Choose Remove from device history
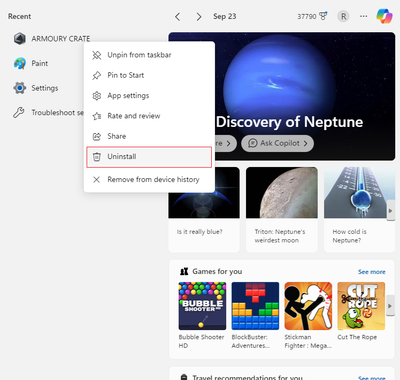 tap(149, 180)
